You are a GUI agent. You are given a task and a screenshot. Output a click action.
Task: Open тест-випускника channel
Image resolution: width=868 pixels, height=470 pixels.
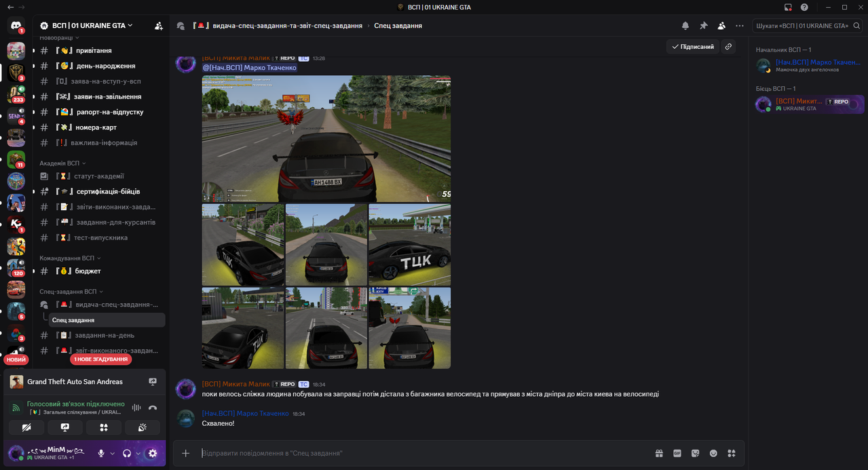pyautogui.click(x=99, y=237)
